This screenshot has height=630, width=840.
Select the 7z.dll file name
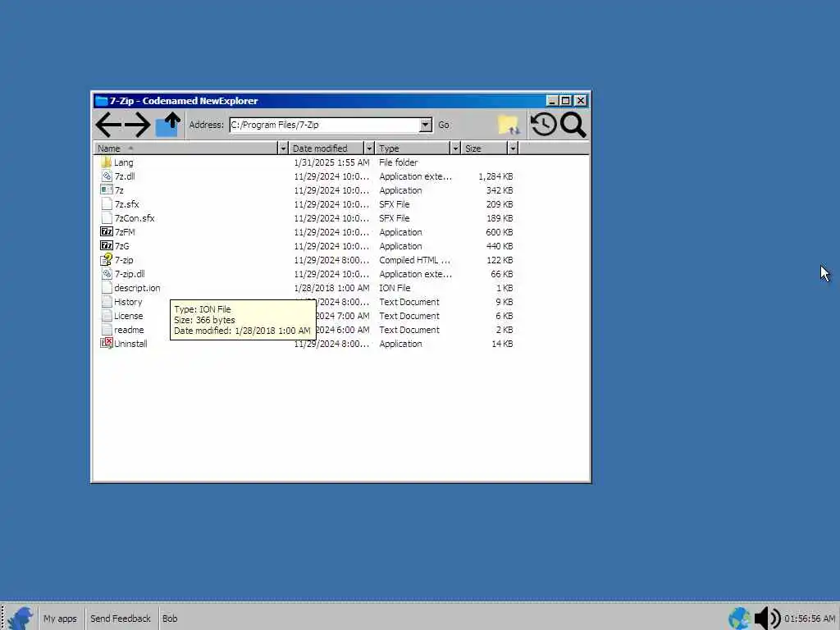pyautogui.click(x=125, y=176)
